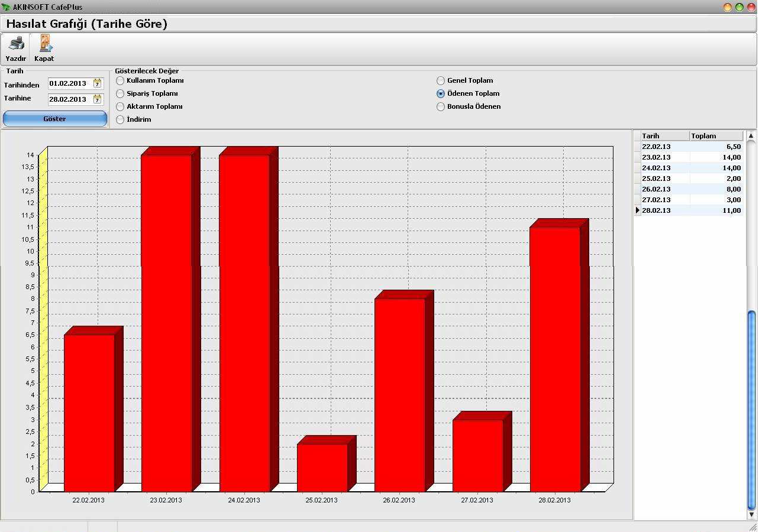Click the AKINSOFT CafePlus title bar logo
Viewport: 759px width, 532px height.
click(x=6, y=7)
